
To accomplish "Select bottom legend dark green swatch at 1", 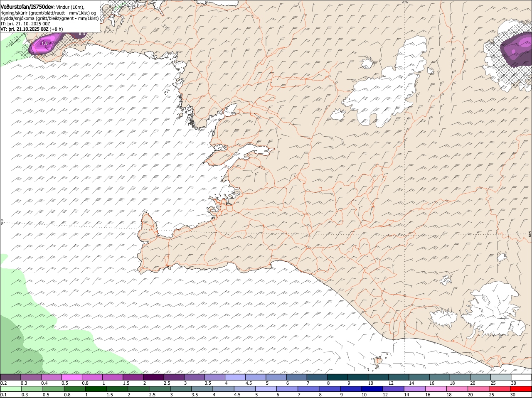I will click(96, 389).
